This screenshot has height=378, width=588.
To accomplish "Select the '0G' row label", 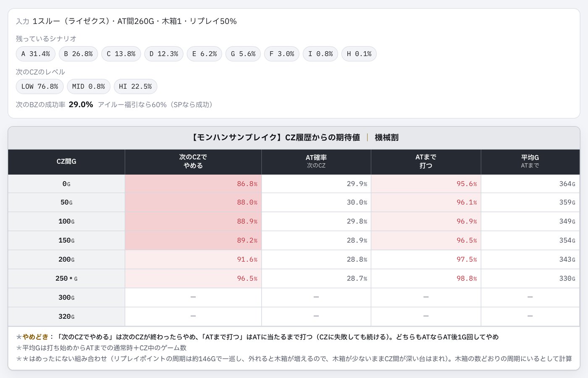I will coord(66,184).
